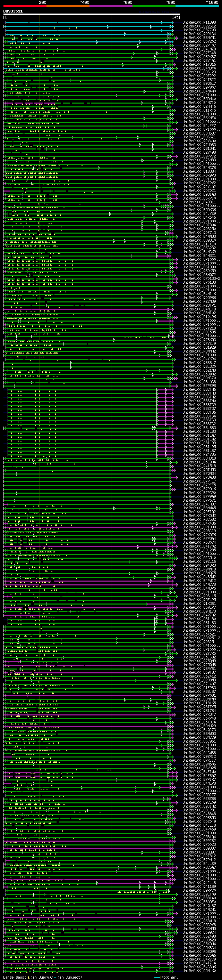Select the UniRef100_B3STH6 label
The height and width of the screenshot is (980, 222).
pos(199,390)
